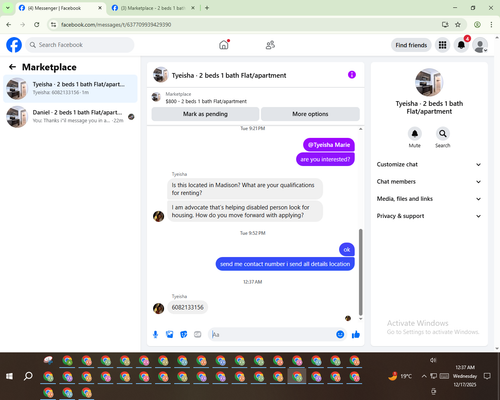Open the notifications bell icon
Image resolution: width=500 pixels, height=400 pixels.
coord(461,45)
